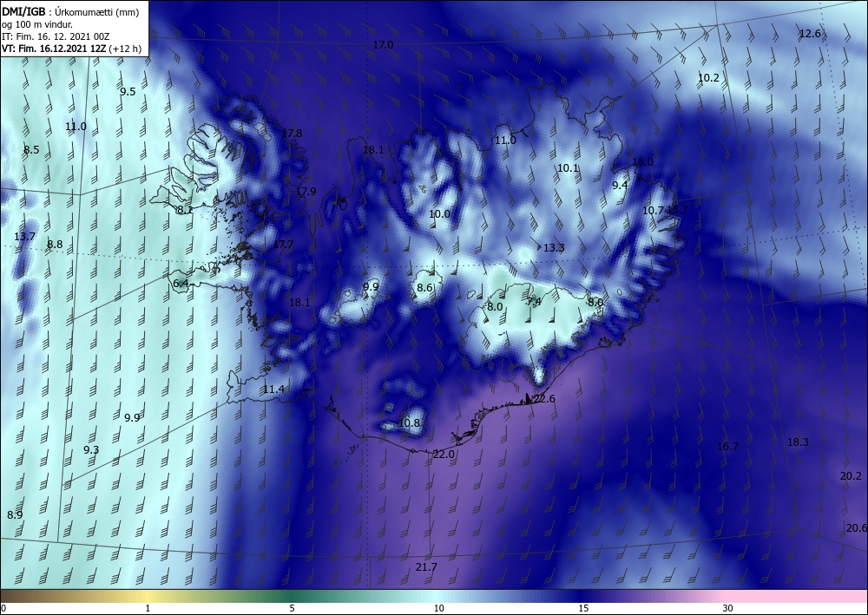Click the value 22.0 on the south coast
Image resolution: width=868 pixels, height=615 pixels.
click(x=444, y=455)
